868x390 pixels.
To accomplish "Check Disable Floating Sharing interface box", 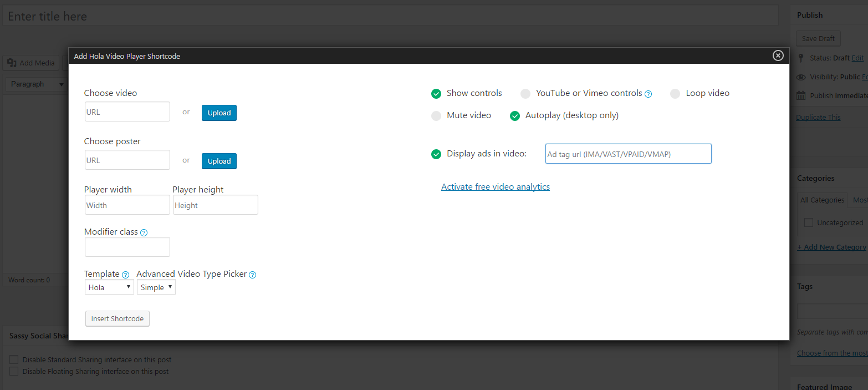I will (14, 371).
